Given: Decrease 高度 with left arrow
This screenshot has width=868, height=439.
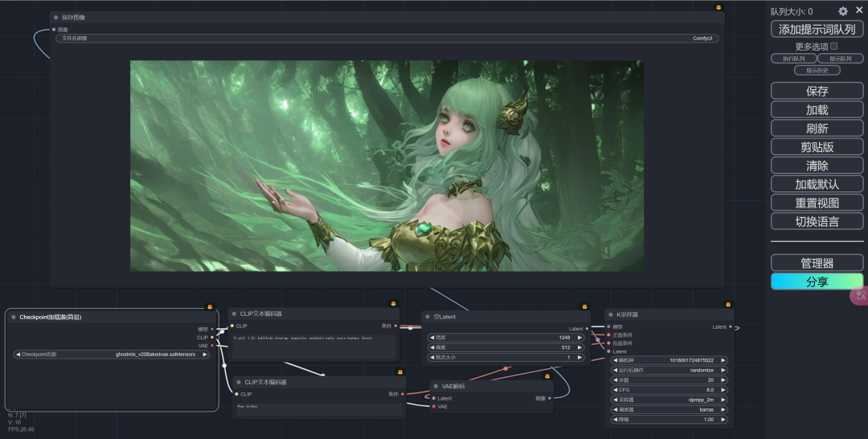Looking at the screenshot, I should point(432,347).
